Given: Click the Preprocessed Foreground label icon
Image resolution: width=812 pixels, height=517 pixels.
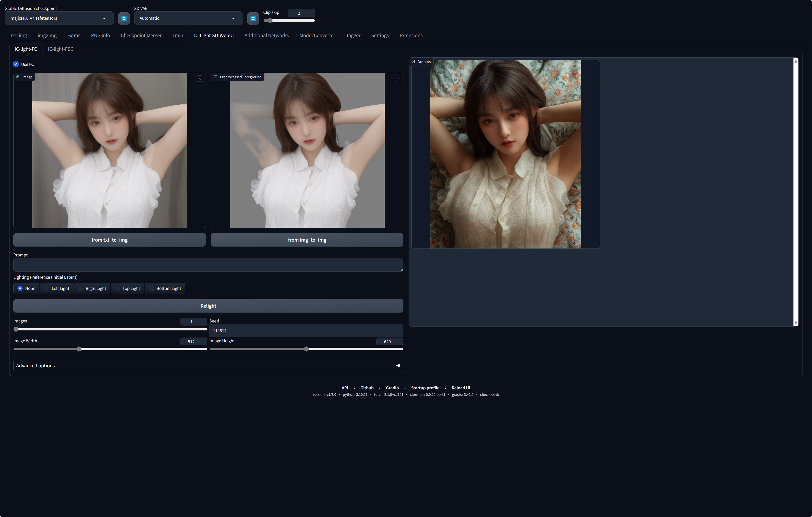Looking at the screenshot, I should click(215, 77).
